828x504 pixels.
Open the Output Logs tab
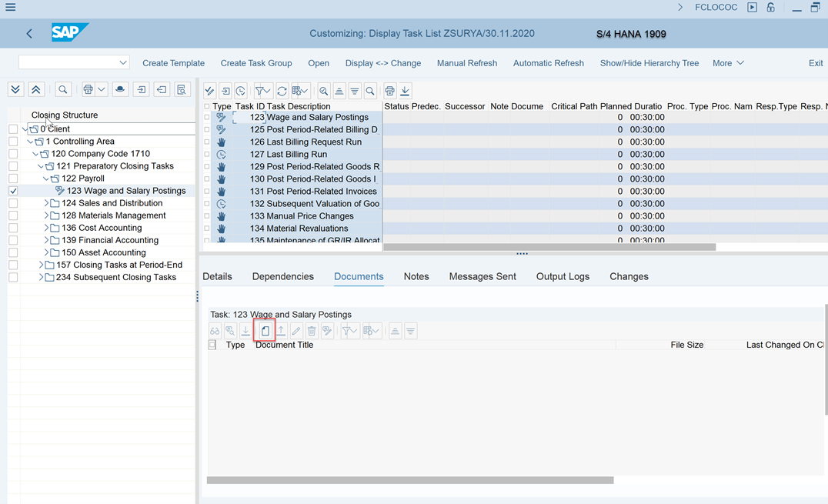[x=563, y=276]
